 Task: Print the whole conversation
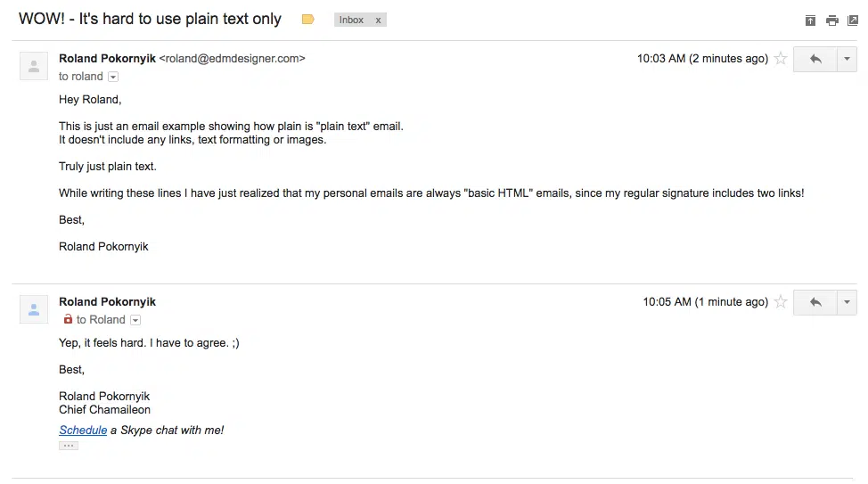coord(831,21)
